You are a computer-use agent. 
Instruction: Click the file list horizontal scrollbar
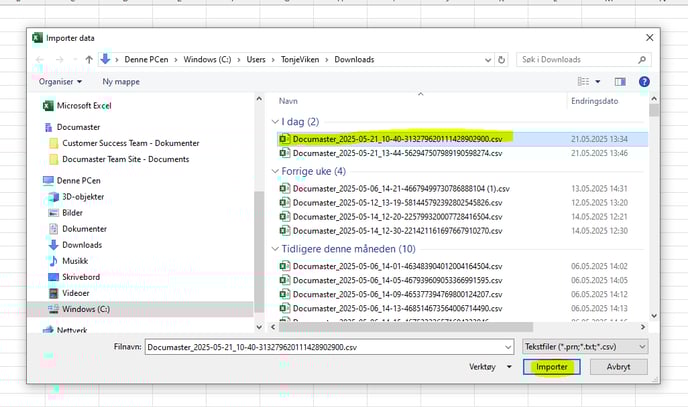pos(406,327)
